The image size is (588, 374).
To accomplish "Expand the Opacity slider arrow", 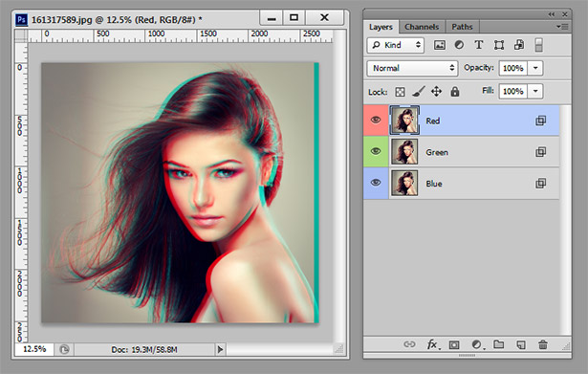I will click(x=535, y=68).
